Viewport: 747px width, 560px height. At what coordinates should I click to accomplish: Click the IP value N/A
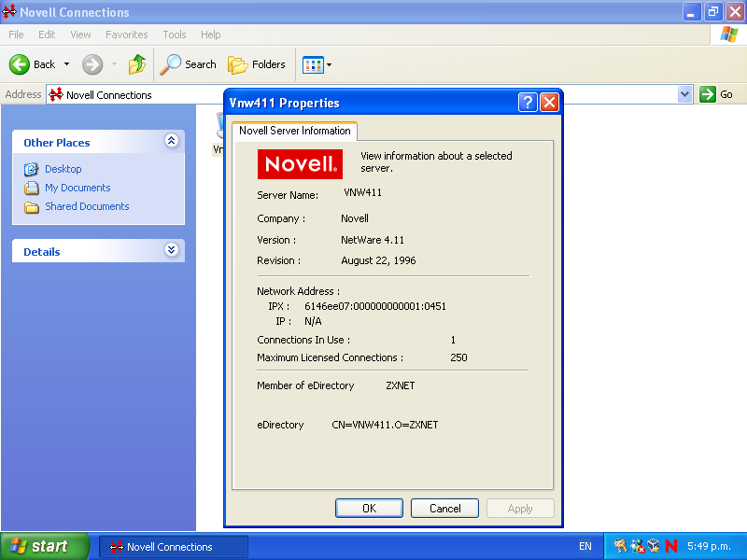[313, 321]
